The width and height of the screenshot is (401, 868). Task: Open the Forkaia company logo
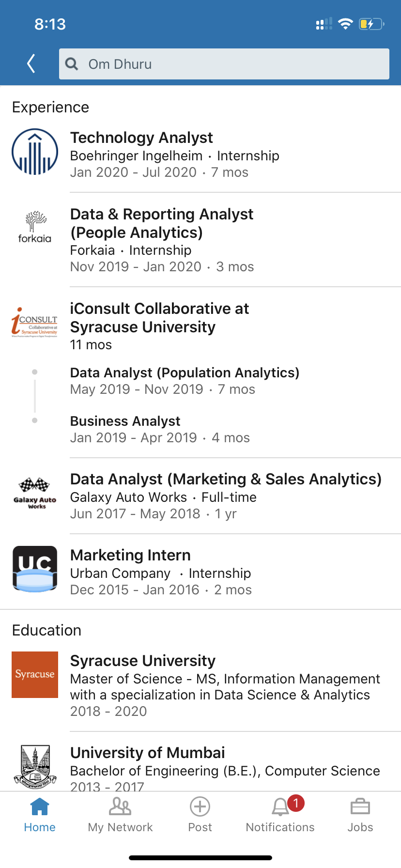pyautogui.click(x=35, y=227)
